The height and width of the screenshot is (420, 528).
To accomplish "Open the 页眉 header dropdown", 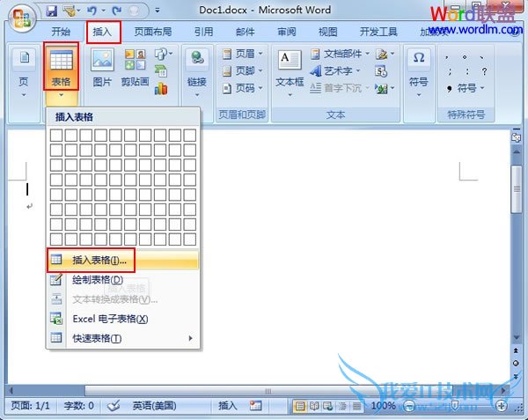I will (243, 54).
